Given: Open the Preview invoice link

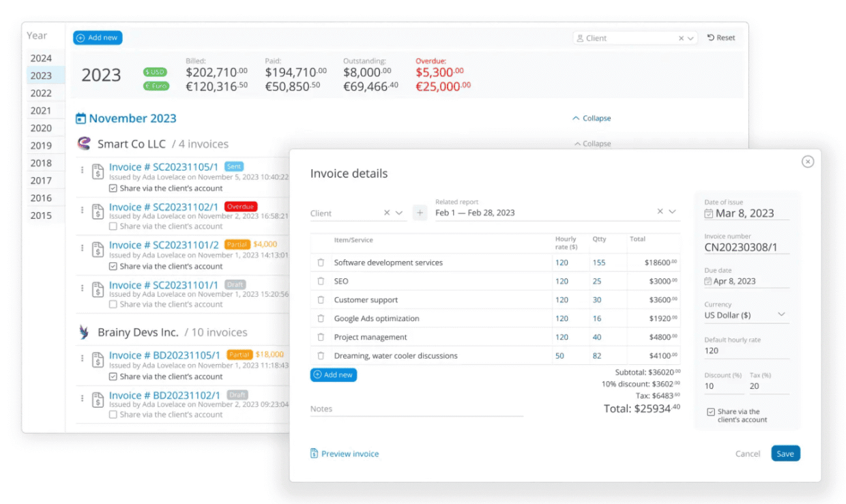Looking at the screenshot, I should tap(345, 454).
